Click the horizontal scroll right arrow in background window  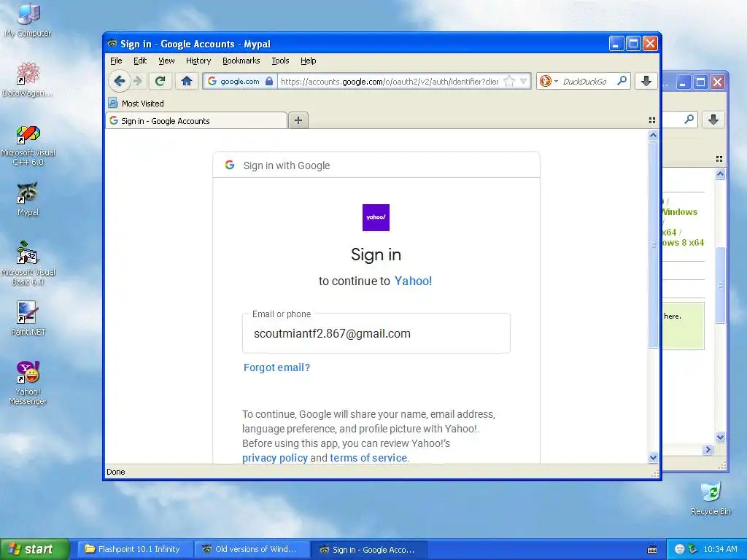(708, 449)
